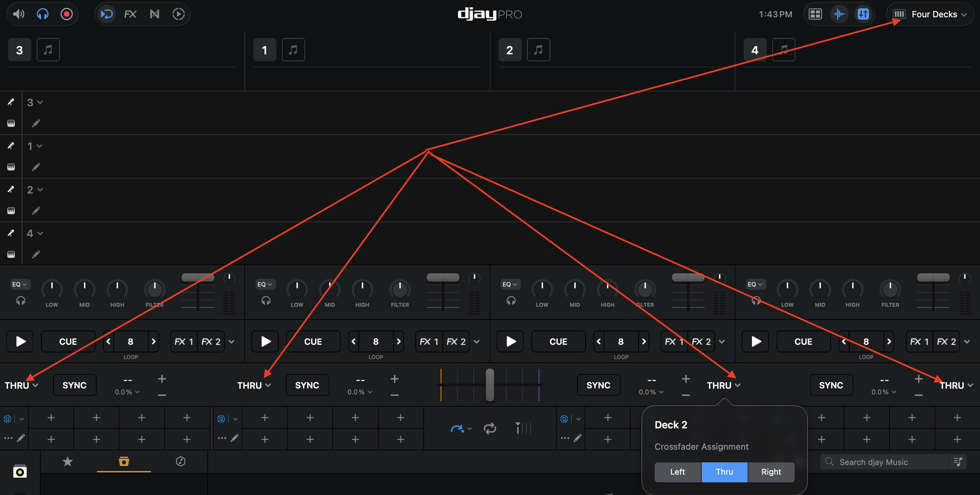Toggle headphone pre-cueing in top toolbar
This screenshot has height=495, width=980.
coord(43,14)
